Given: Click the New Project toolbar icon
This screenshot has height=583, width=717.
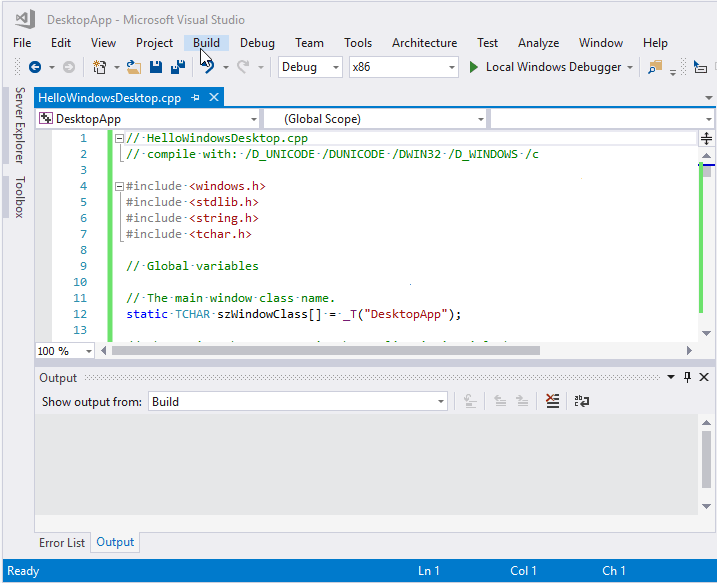Looking at the screenshot, I should click(99, 67).
